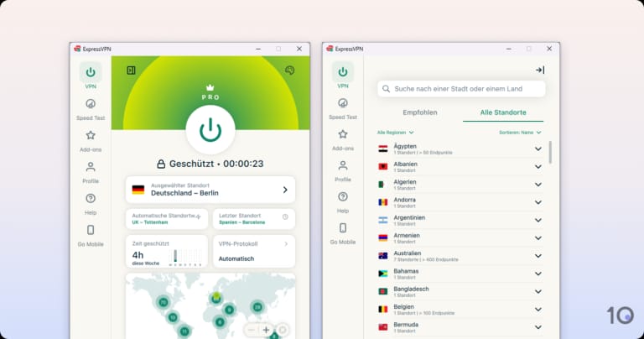Toggle the large VPN power button

(x=210, y=130)
